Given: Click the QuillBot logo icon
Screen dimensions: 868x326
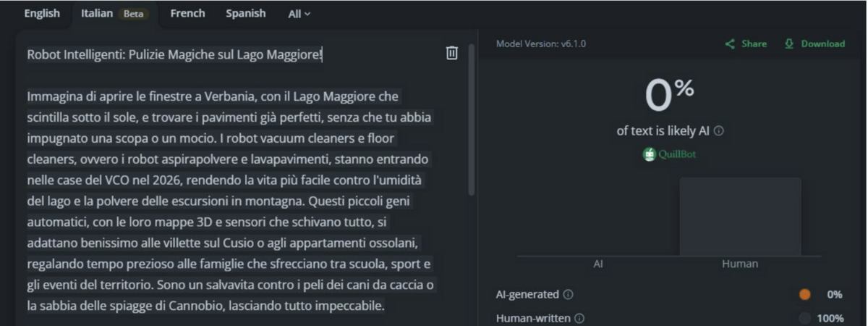Looking at the screenshot, I should 650,154.
